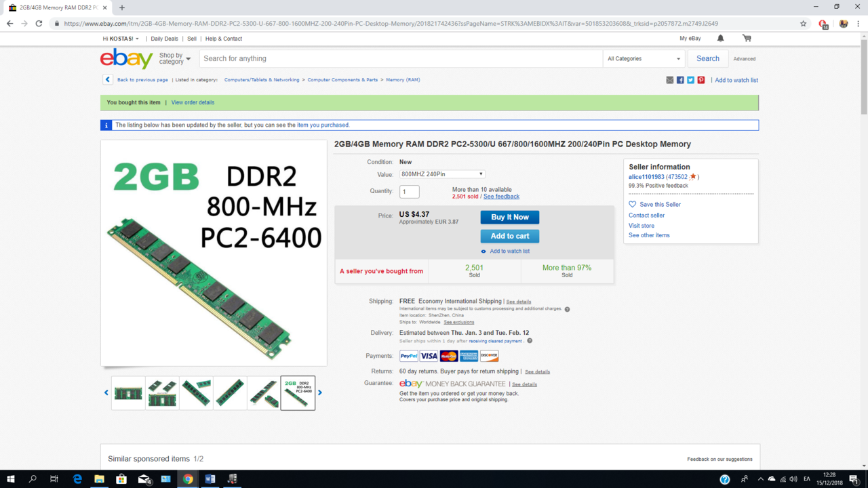The width and height of the screenshot is (868, 488).
Task: Click Advanced search link
Action: [745, 59]
